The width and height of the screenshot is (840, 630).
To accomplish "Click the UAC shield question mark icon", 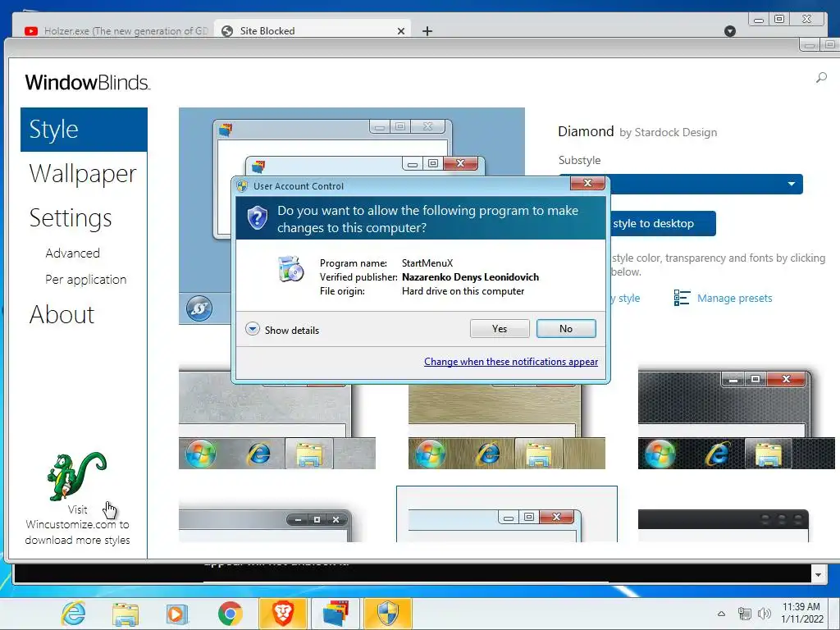I will coord(258,218).
